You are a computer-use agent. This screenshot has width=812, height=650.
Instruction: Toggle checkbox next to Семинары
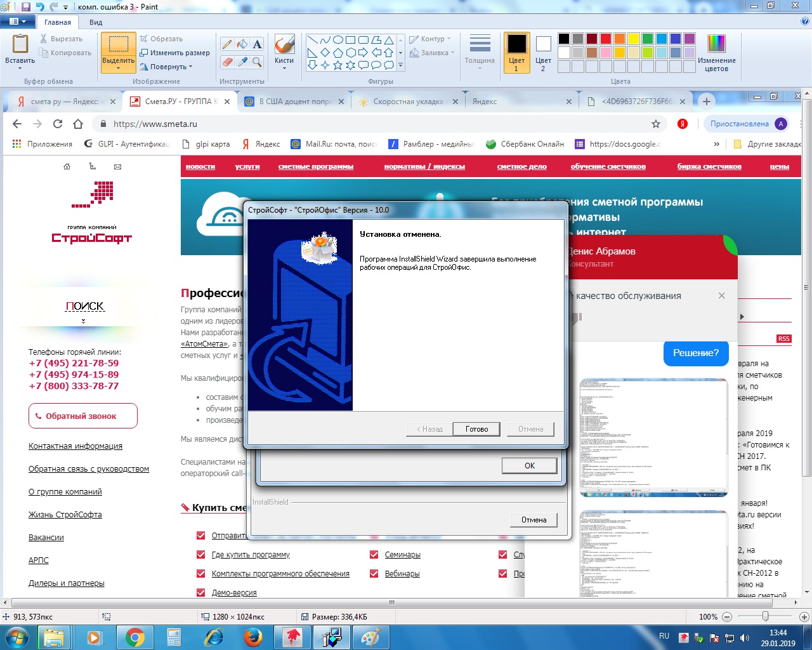click(374, 554)
